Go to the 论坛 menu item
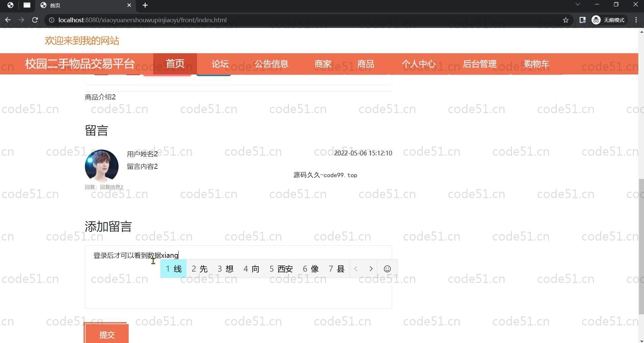This screenshot has height=343, width=644. [220, 64]
